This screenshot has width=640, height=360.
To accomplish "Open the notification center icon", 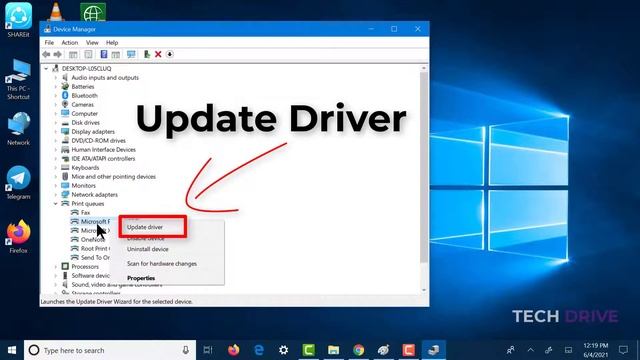I will (x=623, y=350).
